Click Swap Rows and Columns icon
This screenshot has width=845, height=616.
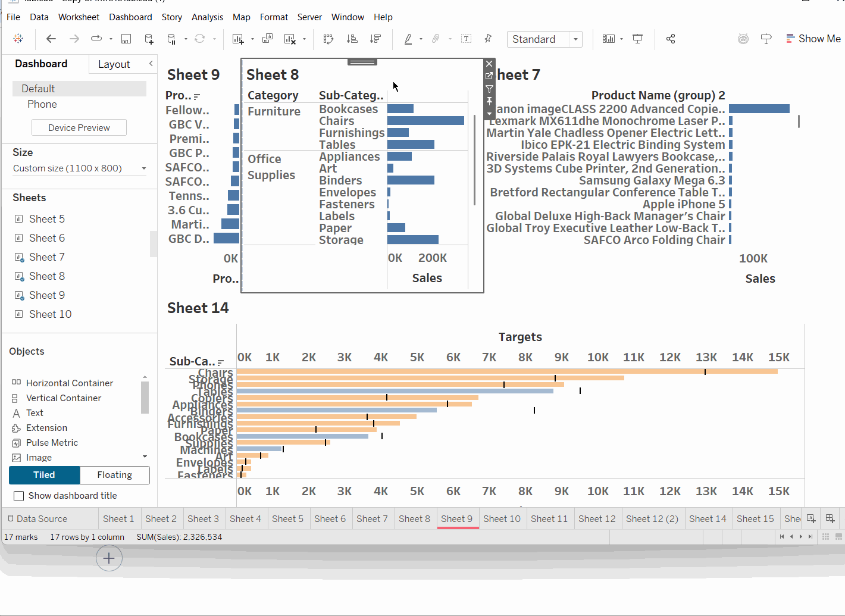pyautogui.click(x=328, y=39)
